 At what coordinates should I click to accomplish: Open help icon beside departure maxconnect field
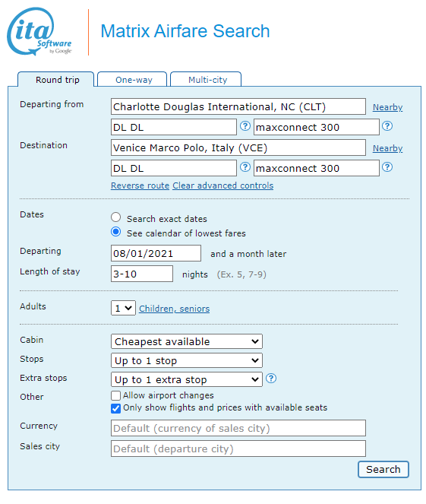[387, 126]
